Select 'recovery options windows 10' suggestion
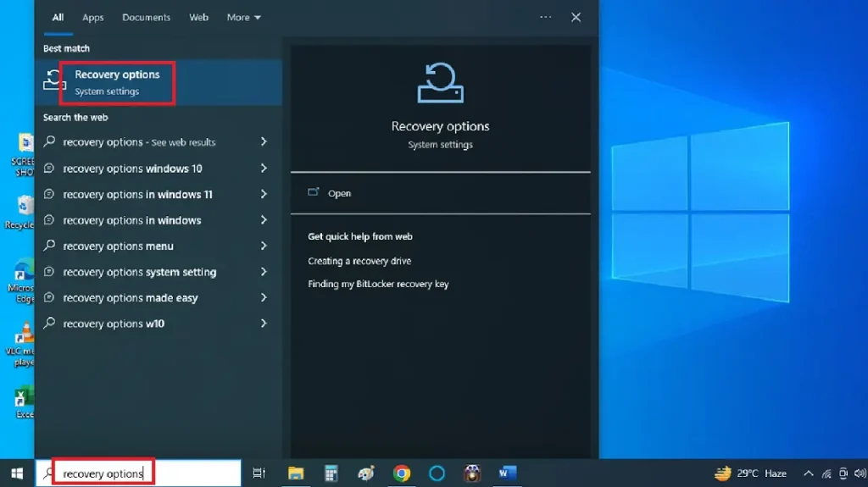868x487 pixels. [132, 169]
